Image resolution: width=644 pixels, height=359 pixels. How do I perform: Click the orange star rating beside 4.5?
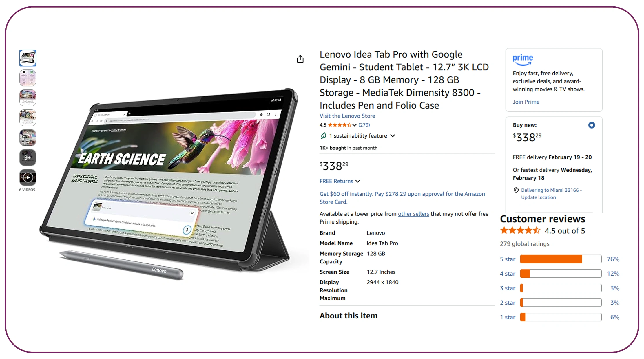[340, 125]
